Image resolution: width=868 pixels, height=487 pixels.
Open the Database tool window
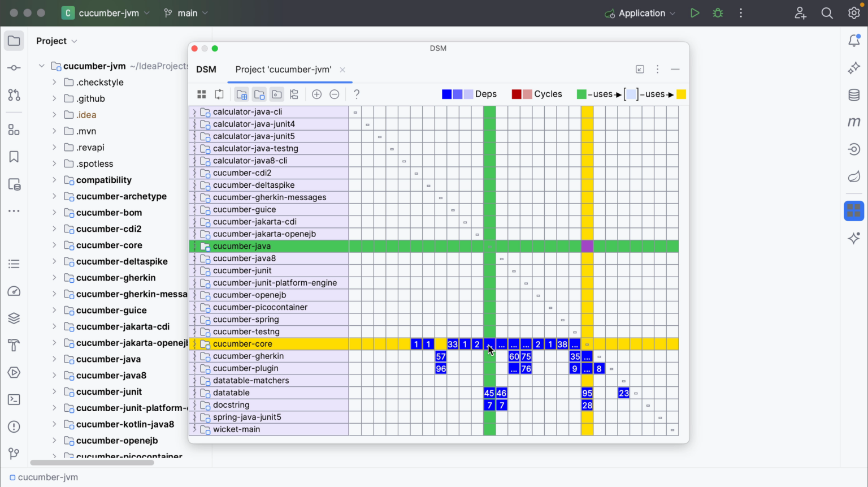854,94
